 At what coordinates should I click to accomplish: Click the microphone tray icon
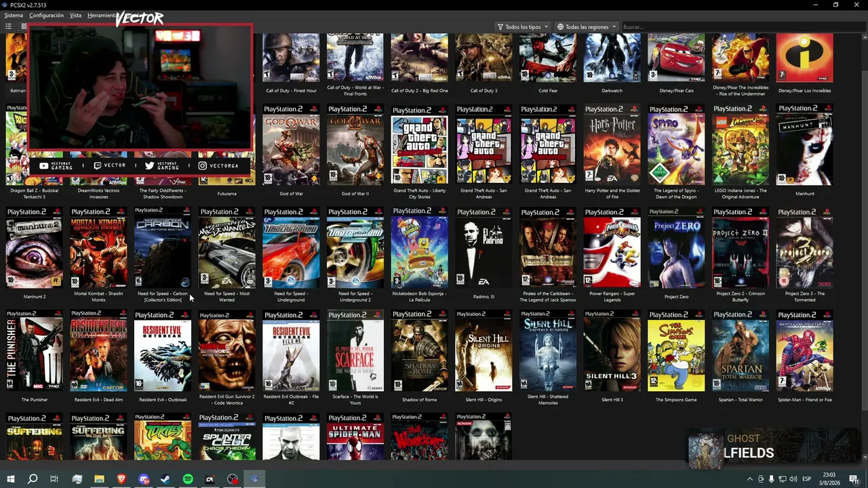[771, 479]
